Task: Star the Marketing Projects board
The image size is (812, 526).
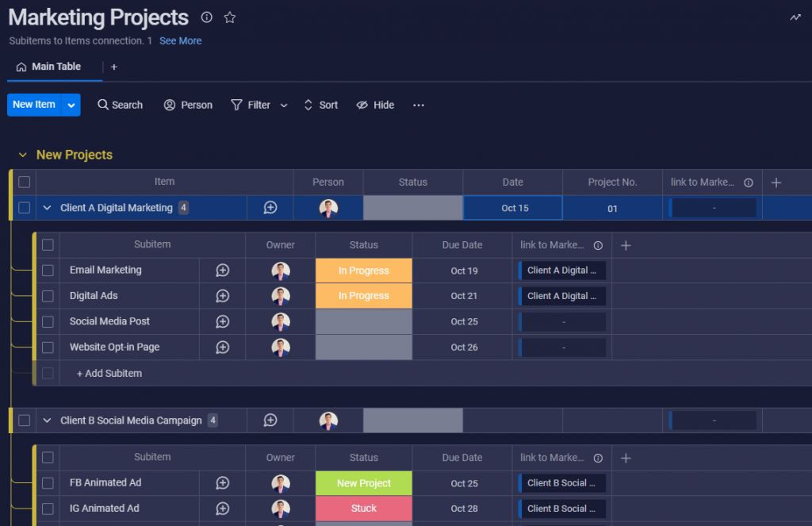Action: [230, 17]
